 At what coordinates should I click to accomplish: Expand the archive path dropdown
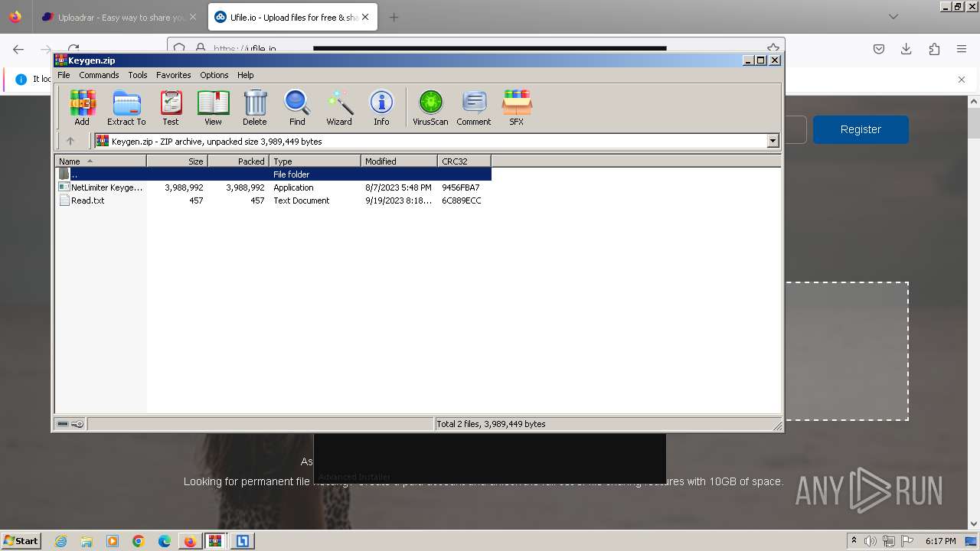click(773, 141)
